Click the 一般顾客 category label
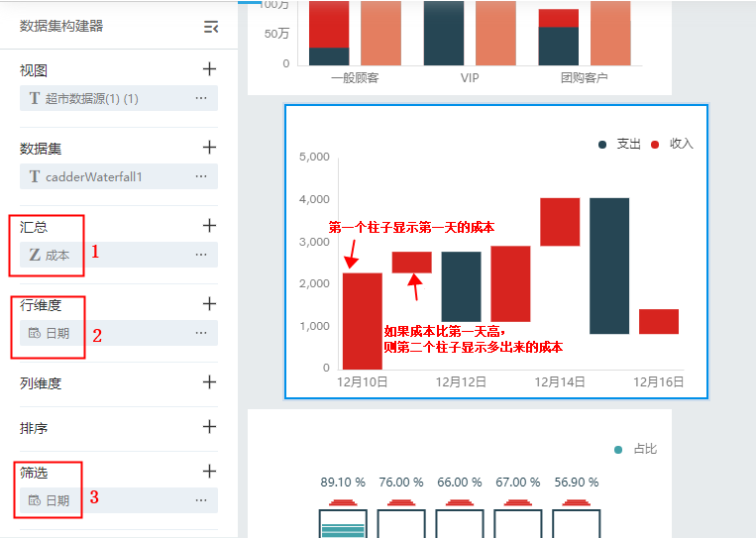 [x=355, y=77]
